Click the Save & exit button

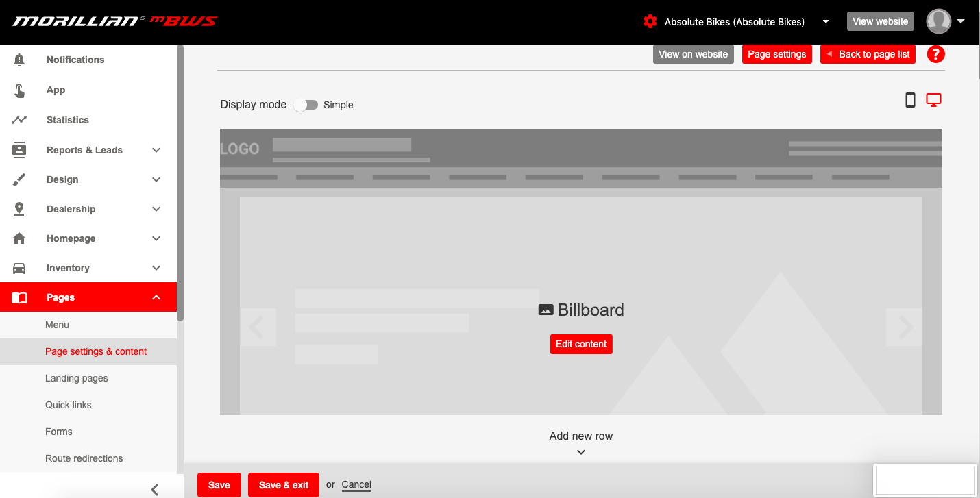[284, 485]
